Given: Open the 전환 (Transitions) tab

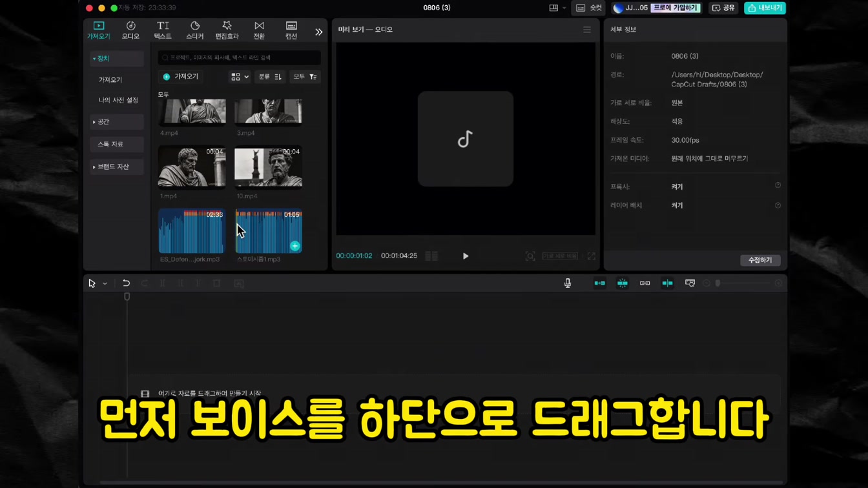Looking at the screenshot, I should [259, 30].
